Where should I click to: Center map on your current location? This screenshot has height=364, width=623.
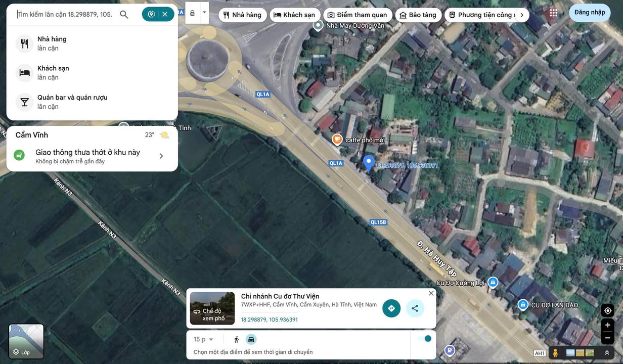607,310
